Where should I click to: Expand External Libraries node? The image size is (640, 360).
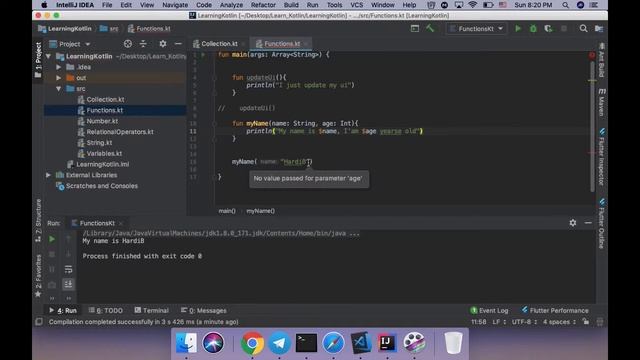tap(49, 175)
